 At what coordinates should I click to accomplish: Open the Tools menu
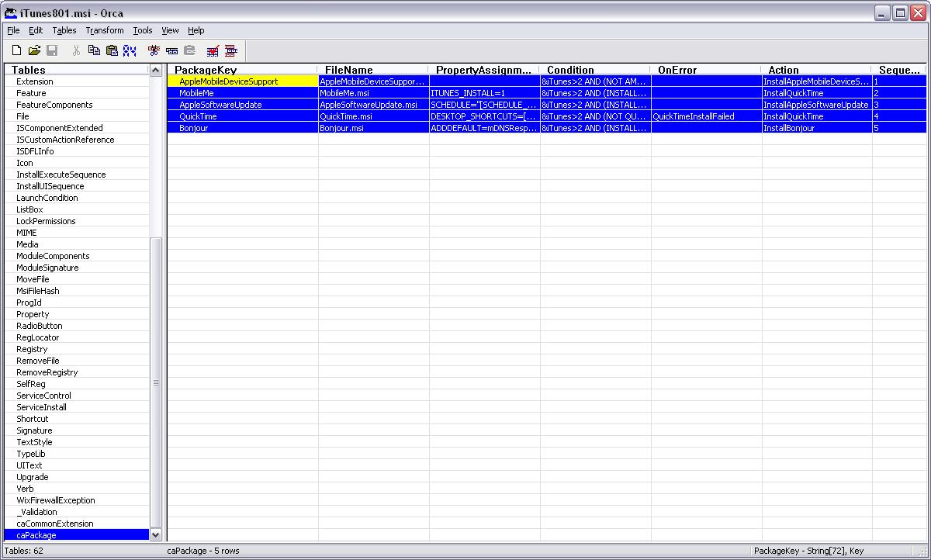143,30
